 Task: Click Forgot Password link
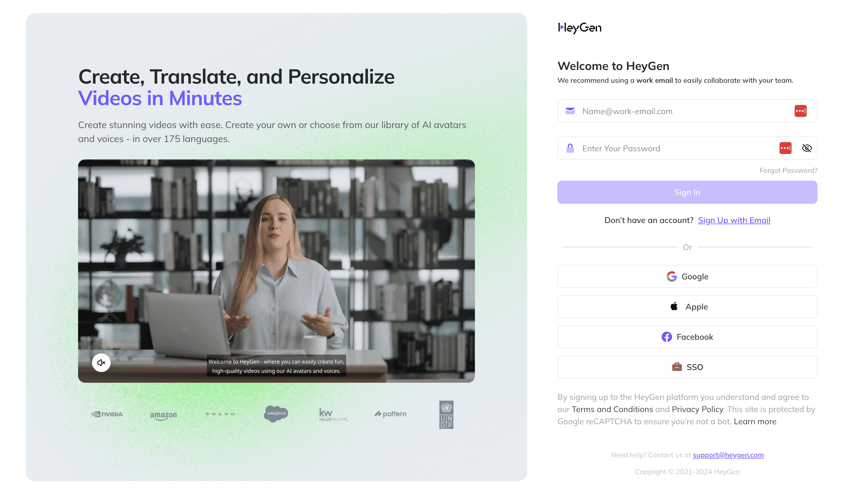tap(788, 170)
